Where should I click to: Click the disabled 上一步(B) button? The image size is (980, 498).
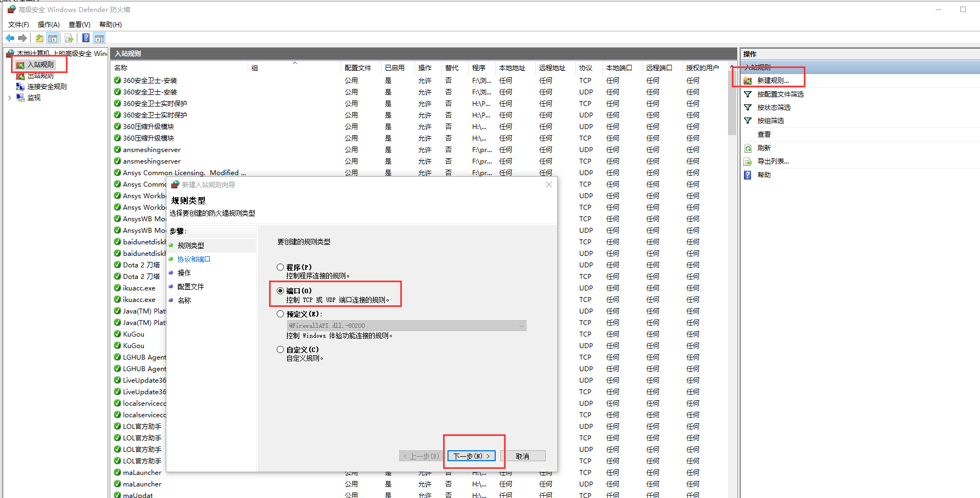pos(421,456)
